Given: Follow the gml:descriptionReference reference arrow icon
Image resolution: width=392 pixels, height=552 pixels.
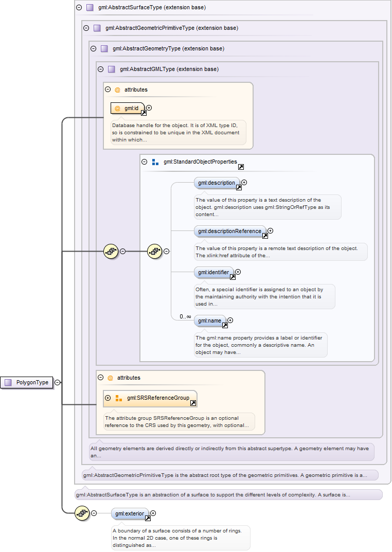Looking at the screenshot, I should [x=265, y=236].
